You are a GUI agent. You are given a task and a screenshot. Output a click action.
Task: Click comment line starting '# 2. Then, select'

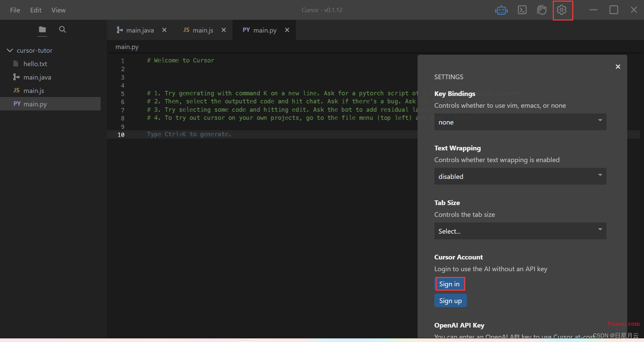tap(282, 101)
